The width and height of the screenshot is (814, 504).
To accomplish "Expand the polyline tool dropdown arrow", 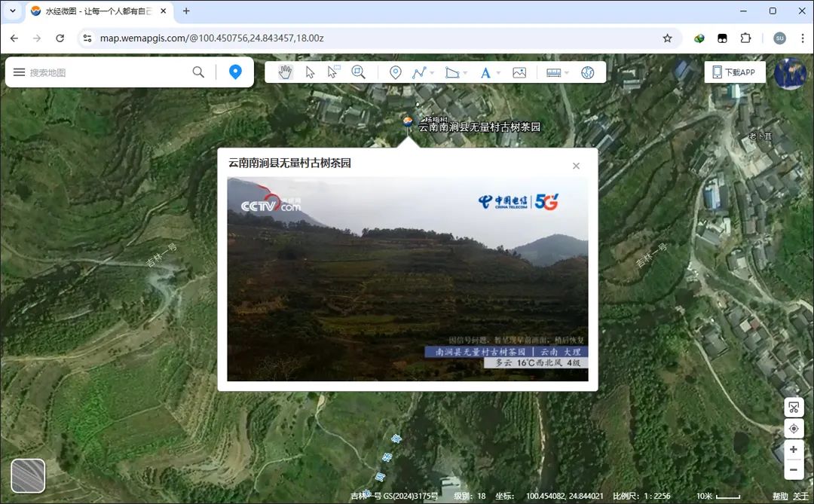I will [x=432, y=73].
